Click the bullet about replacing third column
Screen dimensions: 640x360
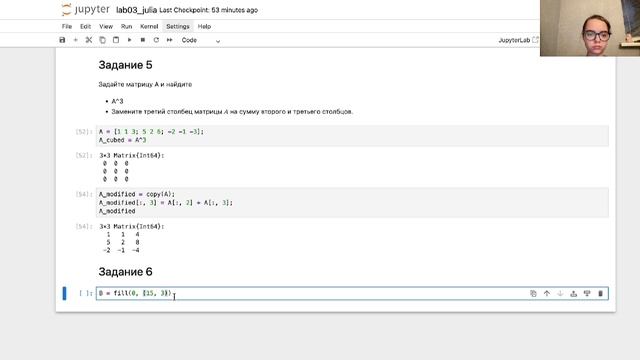coord(232,111)
